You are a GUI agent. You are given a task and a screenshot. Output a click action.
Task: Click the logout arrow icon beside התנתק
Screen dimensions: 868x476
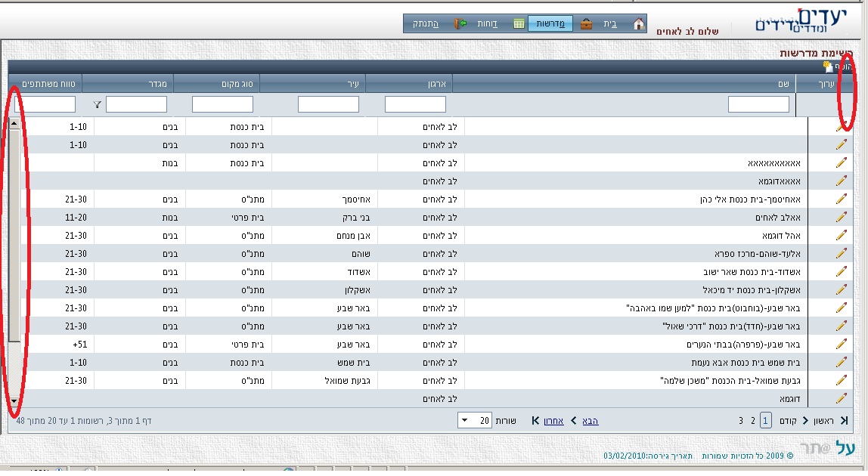(460, 24)
